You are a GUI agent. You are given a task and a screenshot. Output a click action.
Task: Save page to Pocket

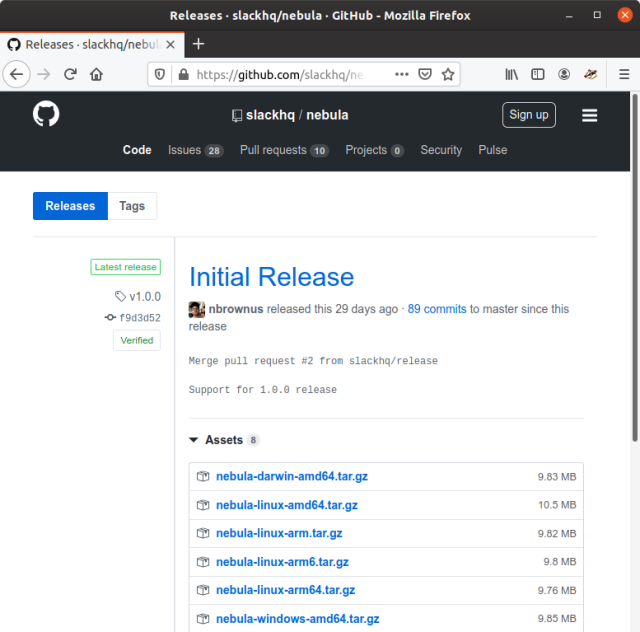[x=425, y=74]
